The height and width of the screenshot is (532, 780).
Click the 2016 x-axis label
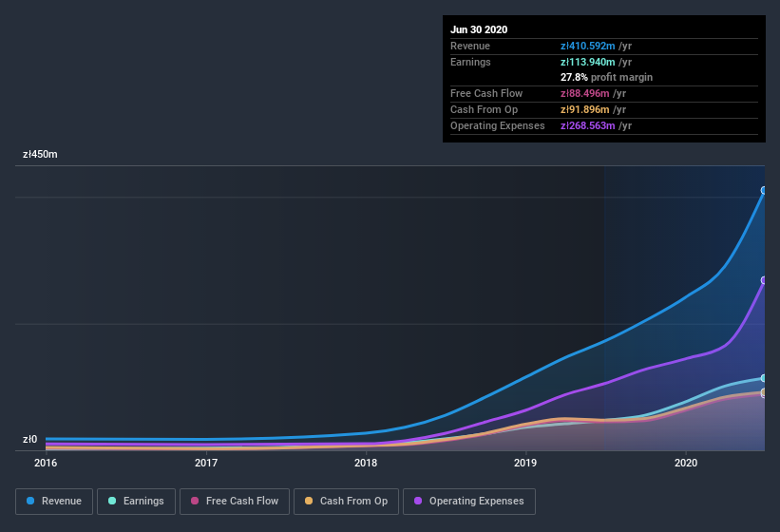46,463
